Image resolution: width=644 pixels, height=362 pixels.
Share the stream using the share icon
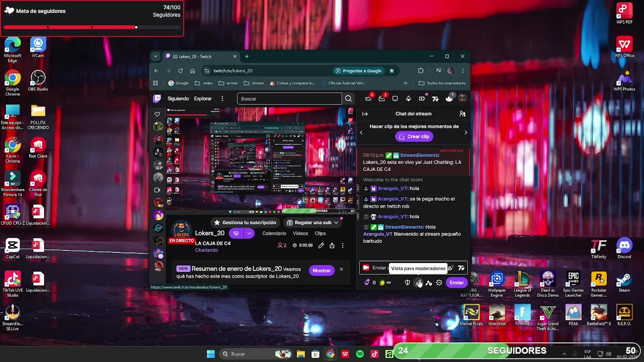[332, 245]
